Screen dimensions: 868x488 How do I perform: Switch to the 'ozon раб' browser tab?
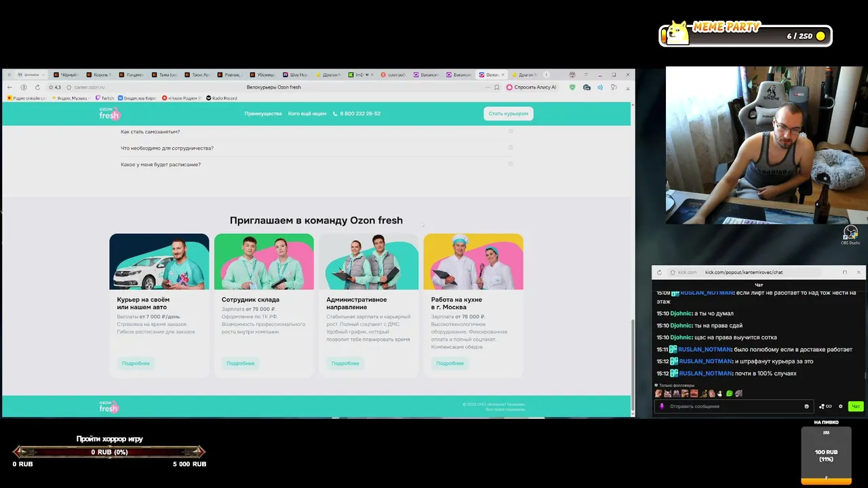tap(395, 75)
